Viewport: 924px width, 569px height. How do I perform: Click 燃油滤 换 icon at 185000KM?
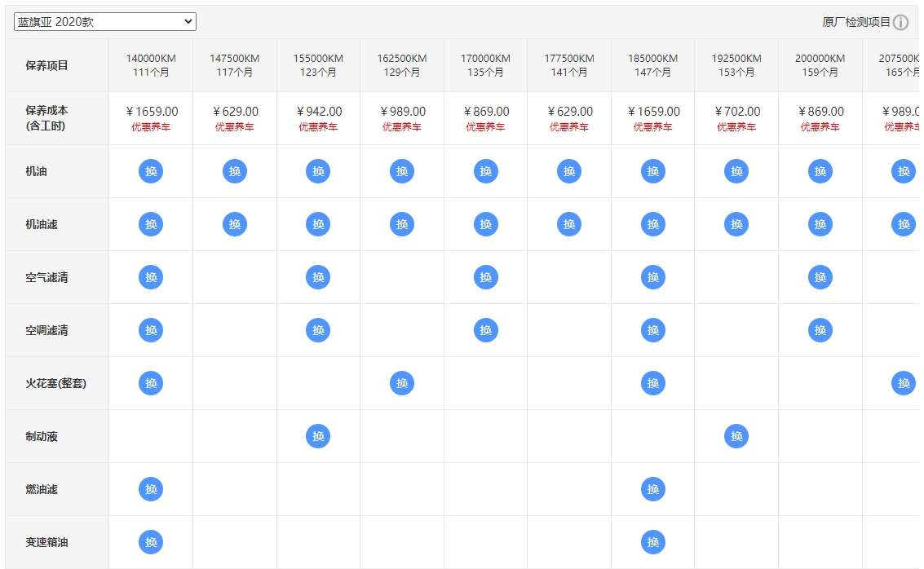tap(652, 489)
